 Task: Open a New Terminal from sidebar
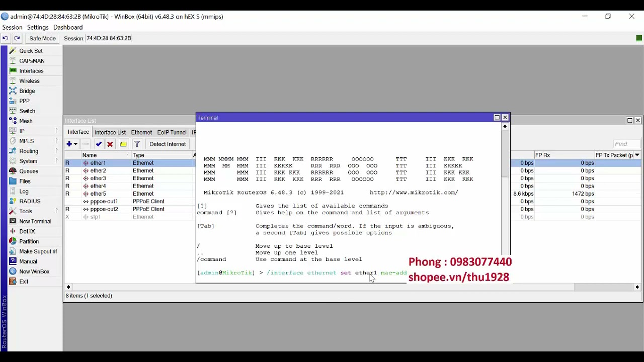point(35,221)
